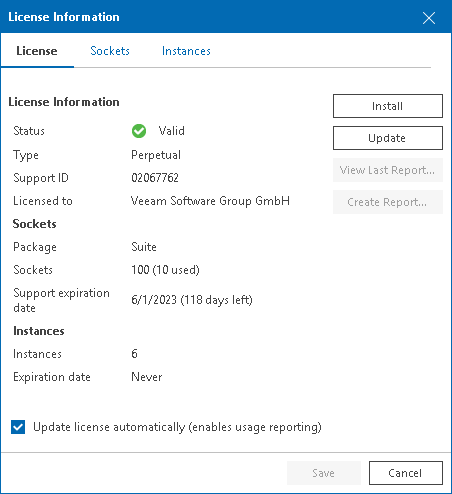Click the automatic license update label text
This screenshot has width=452, height=494.
pos(177,427)
